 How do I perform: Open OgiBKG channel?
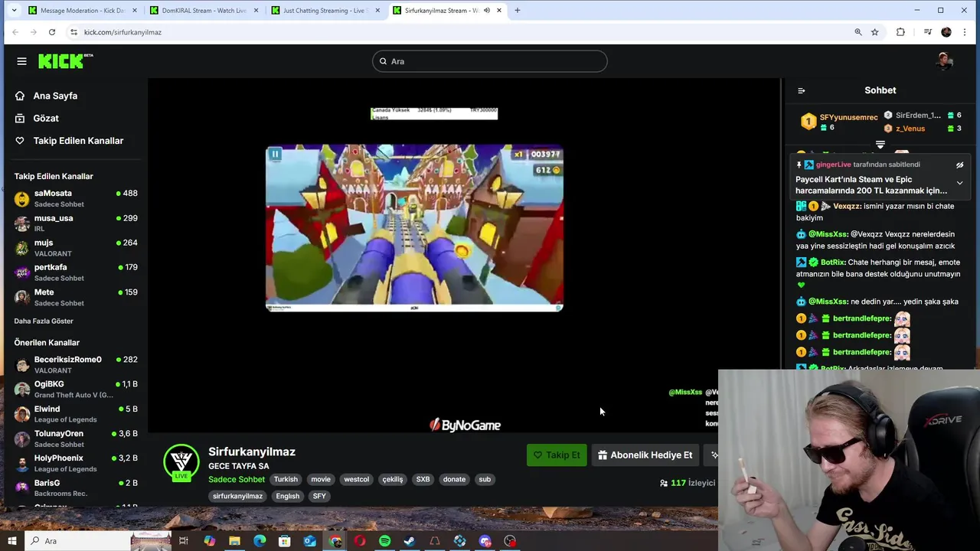(x=74, y=389)
